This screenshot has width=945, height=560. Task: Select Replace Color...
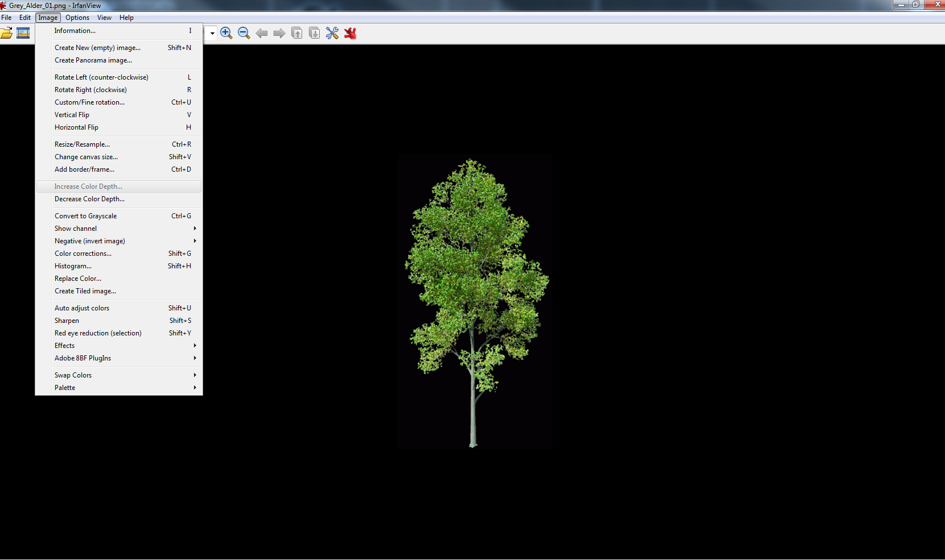pos(119,279)
